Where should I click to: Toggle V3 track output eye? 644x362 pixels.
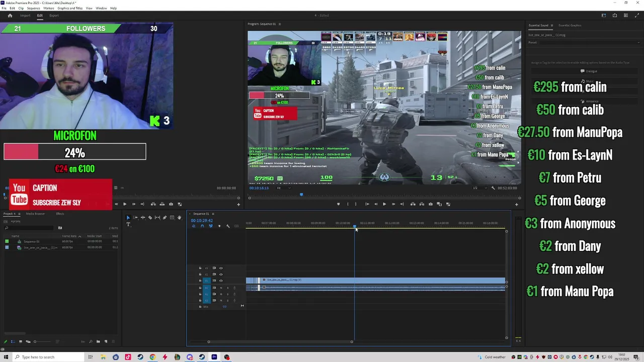tap(221, 268)
